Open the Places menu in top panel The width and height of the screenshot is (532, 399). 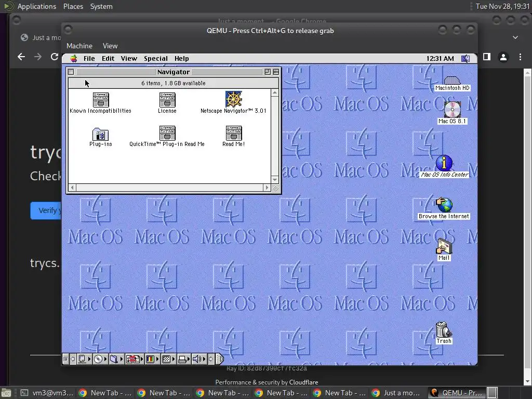coord(73,6)
